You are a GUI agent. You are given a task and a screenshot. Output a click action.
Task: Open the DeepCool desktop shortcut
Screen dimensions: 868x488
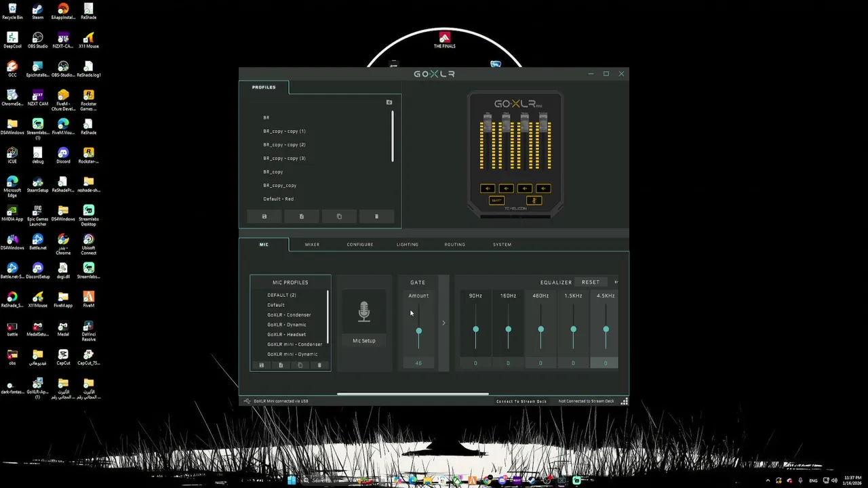(12, 40)
